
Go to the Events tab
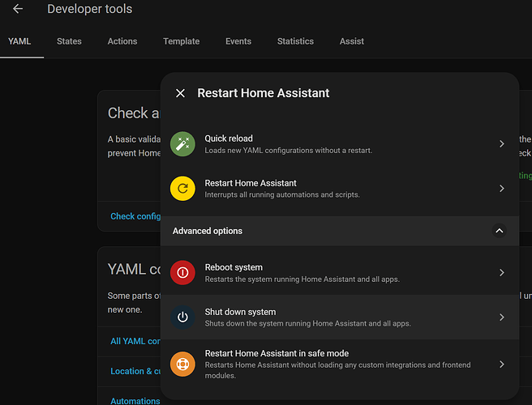[x=238, y=41]
